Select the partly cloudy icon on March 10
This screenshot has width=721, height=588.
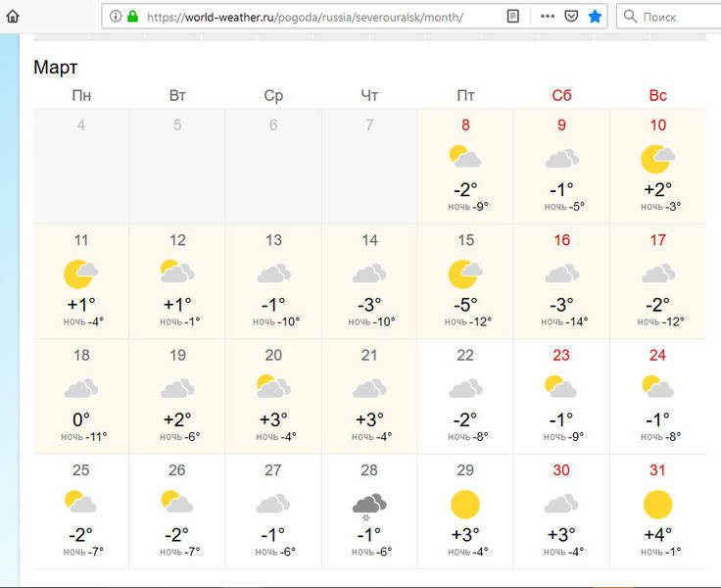pos(657,158)
